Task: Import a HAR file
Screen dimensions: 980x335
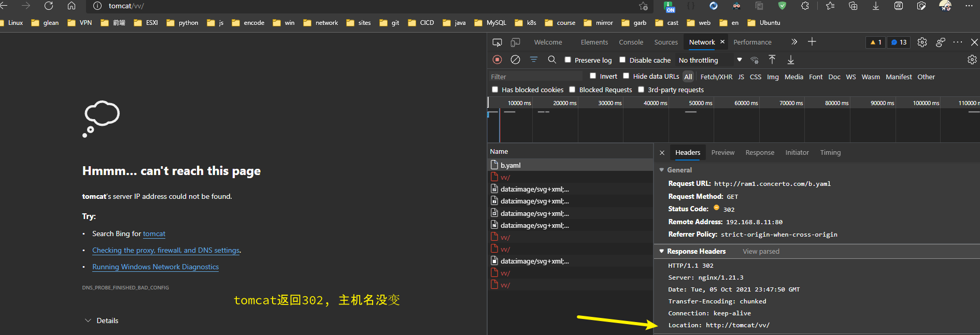Action: point(772,60)
